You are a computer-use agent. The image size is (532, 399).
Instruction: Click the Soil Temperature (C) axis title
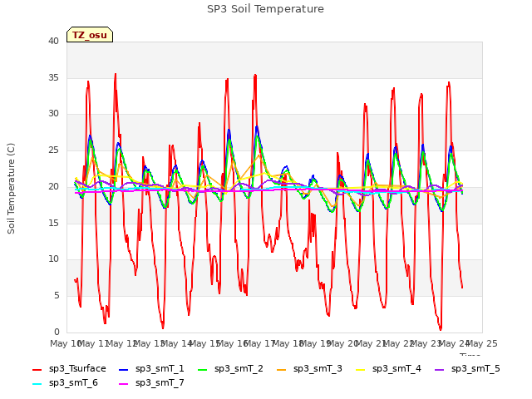pos(11,189)
